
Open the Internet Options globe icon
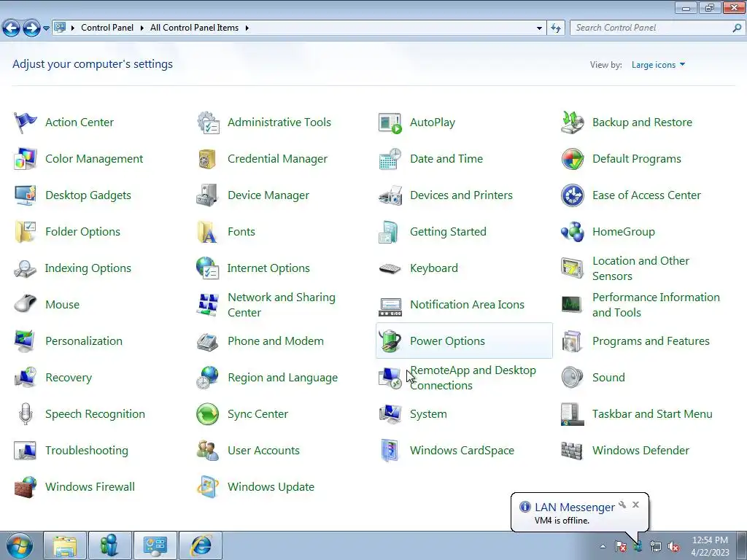[208, 268]
